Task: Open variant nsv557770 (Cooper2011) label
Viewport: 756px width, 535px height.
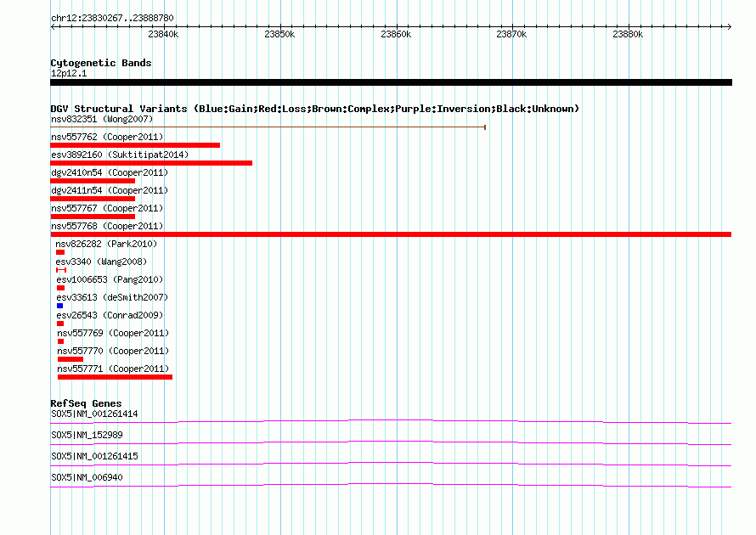Action: coord(113,351)
